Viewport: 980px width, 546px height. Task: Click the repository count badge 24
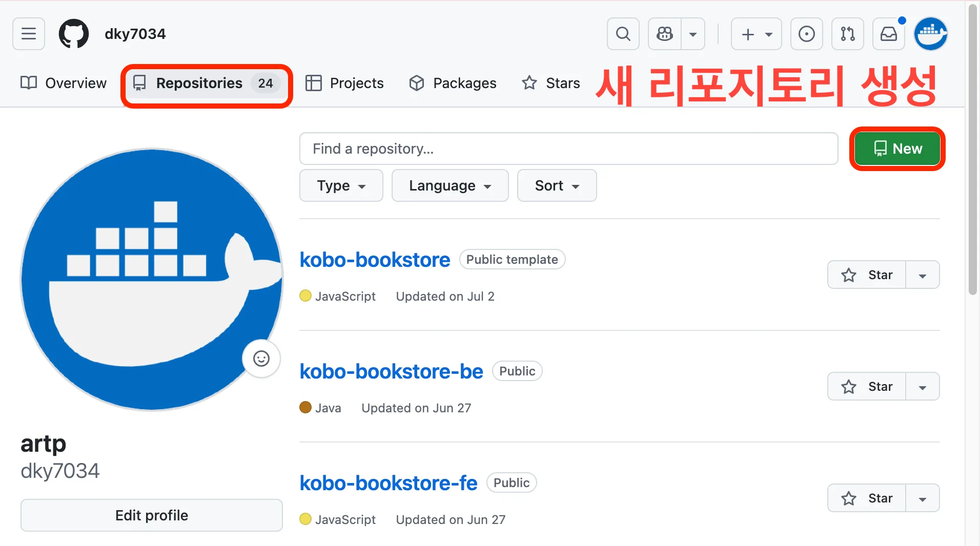[266, 83]
